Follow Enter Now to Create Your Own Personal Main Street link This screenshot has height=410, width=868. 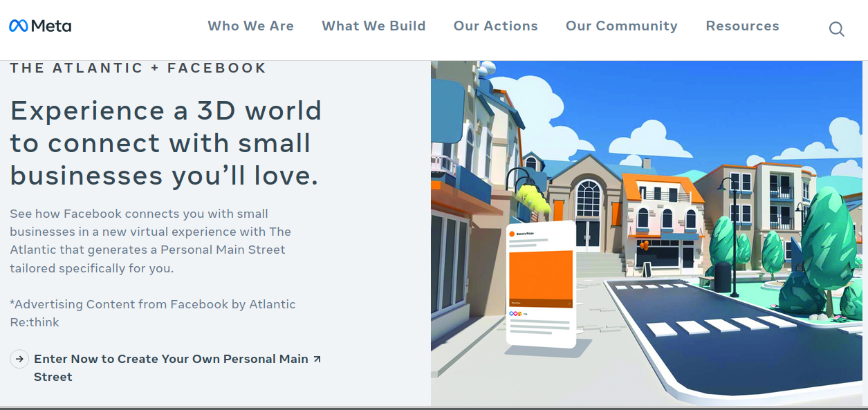coord(171,368)
